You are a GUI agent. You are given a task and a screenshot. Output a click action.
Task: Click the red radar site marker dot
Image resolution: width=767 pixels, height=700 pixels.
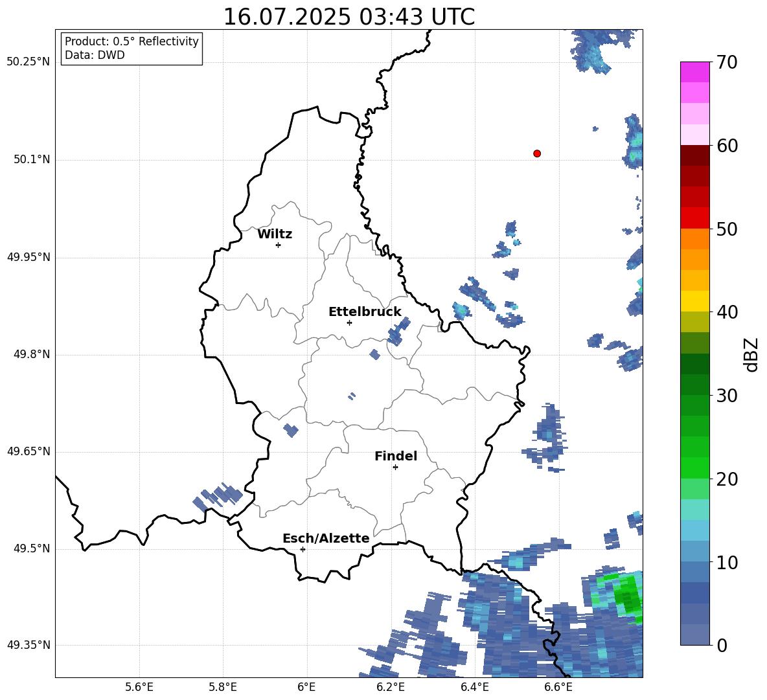pos(537,153)
